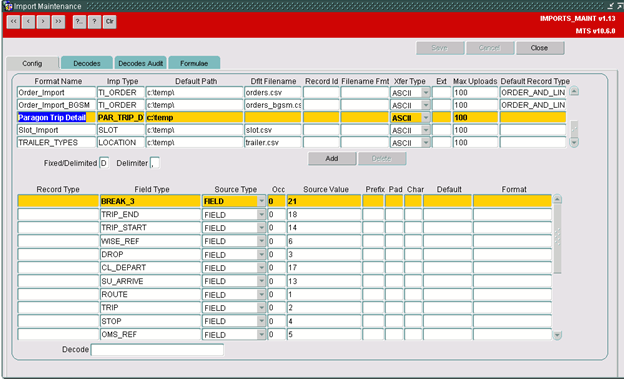Image resolution: width=624 pixels, height=380 pixels.
Task: Expand Source Type dropdown for BREAK_3 row
Action: tap(261, 201)
